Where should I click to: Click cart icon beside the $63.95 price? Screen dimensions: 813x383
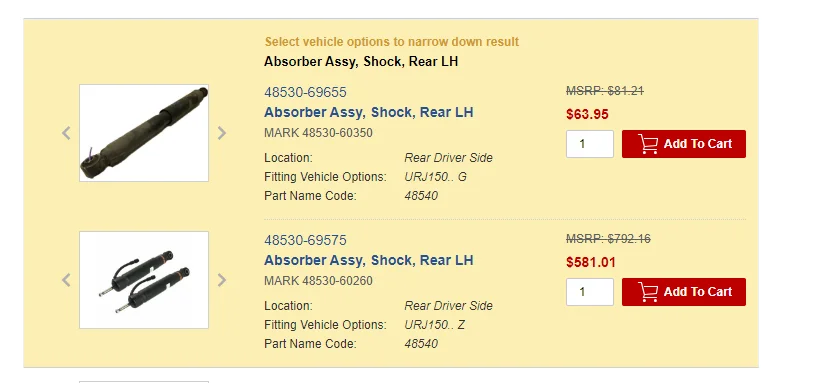pyautogui.click(x=648, y=144)
